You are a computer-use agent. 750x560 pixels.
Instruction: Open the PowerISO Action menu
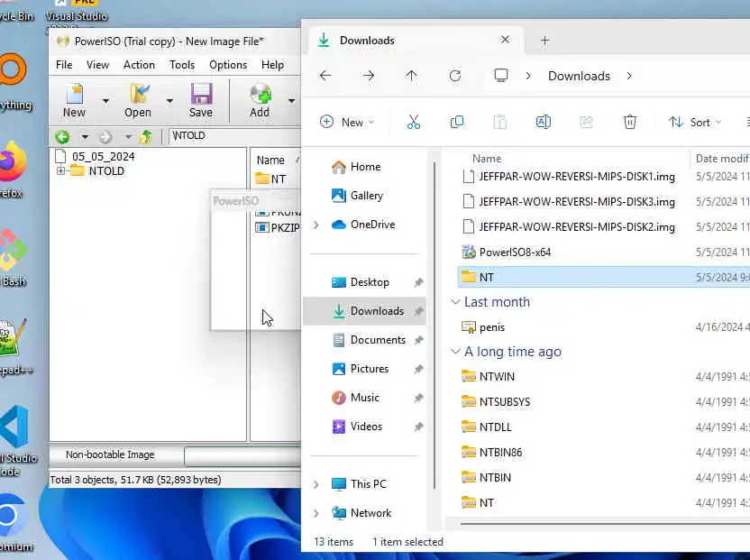tap(139, 65)
